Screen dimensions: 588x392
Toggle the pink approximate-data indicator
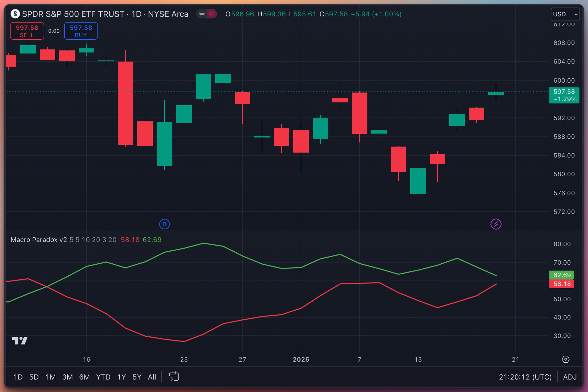coord(211,14)
